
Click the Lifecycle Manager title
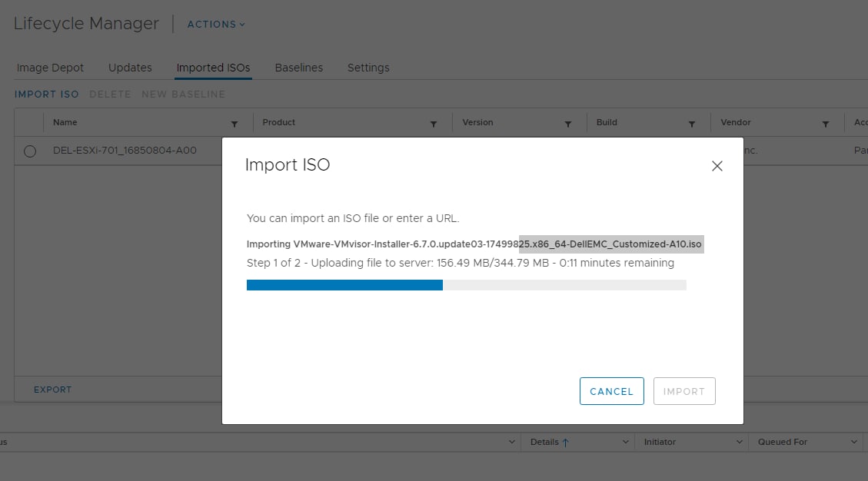click(86, 24)
